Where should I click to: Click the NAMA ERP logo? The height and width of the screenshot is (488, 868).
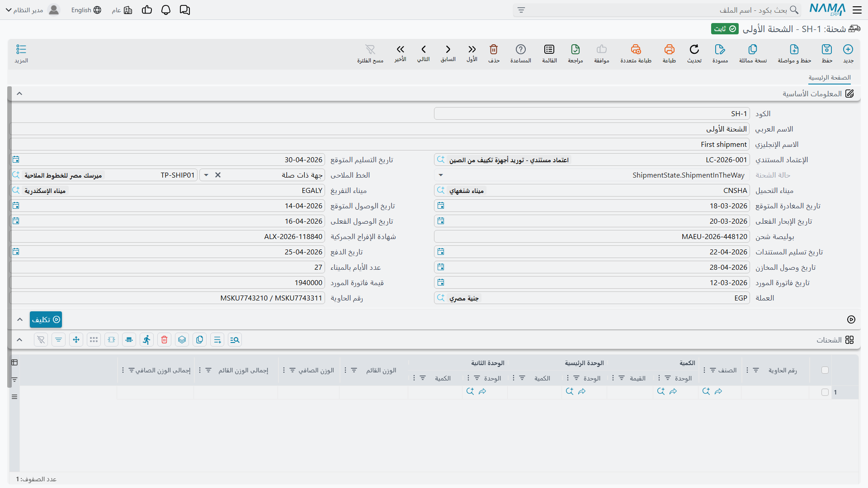(827, 9)
